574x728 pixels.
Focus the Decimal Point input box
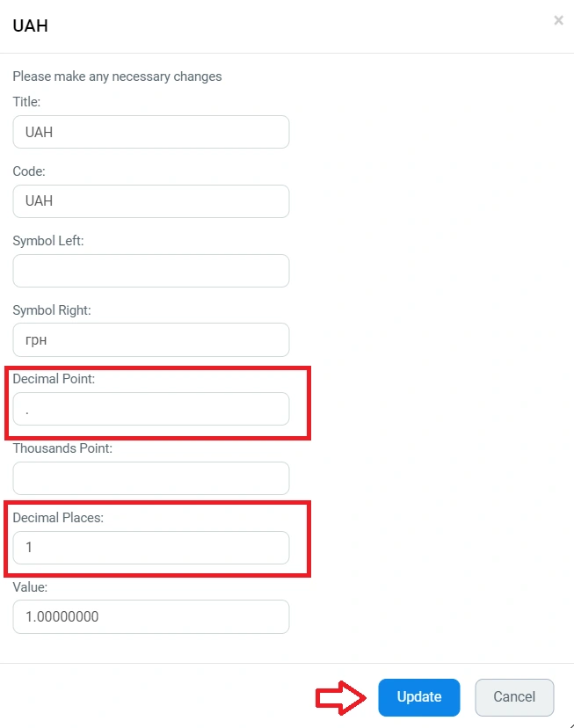(x=150, y=409)
